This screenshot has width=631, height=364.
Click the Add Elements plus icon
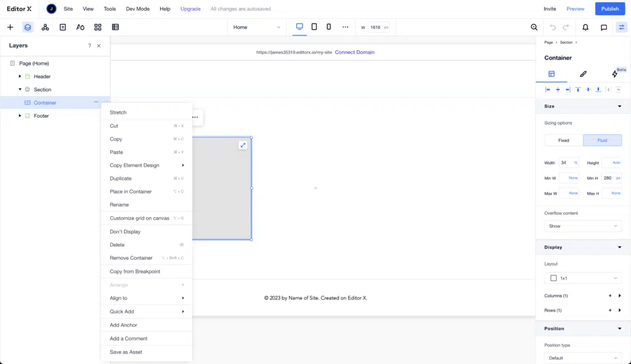(x=10, y=27)
